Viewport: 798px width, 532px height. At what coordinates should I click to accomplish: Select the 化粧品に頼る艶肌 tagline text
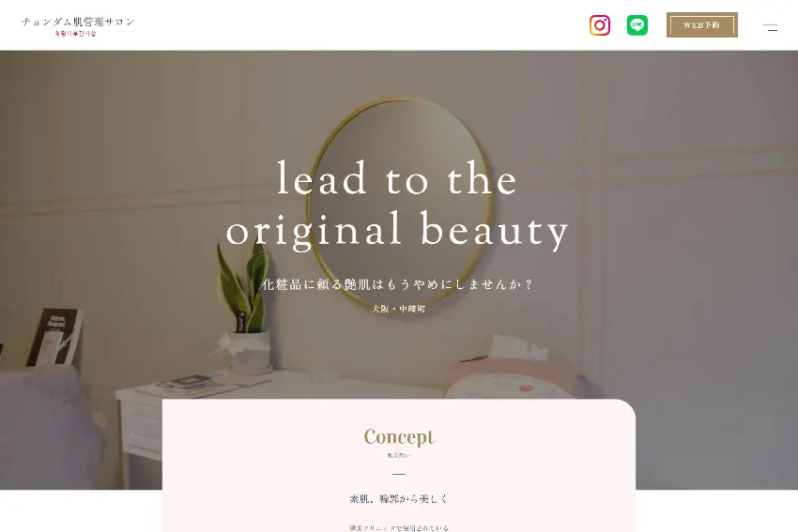pyautogui.click(x=397, y=283)
